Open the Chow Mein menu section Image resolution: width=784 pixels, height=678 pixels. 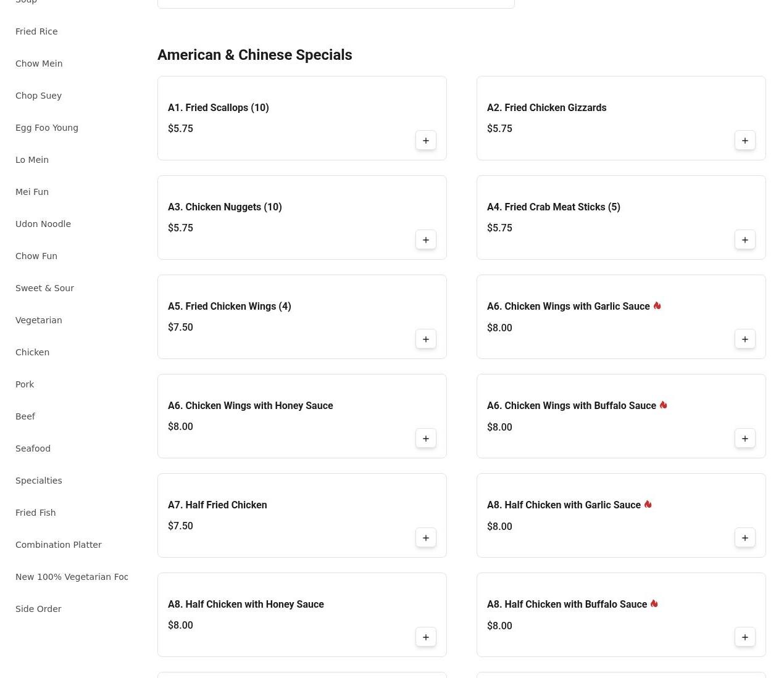[x=39, y=64]
